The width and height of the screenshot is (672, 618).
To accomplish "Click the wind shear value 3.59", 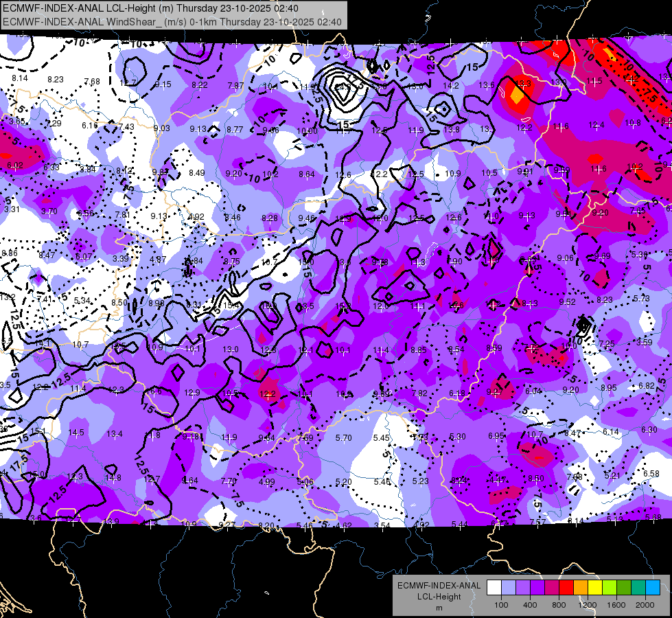I will pos(645,343).
